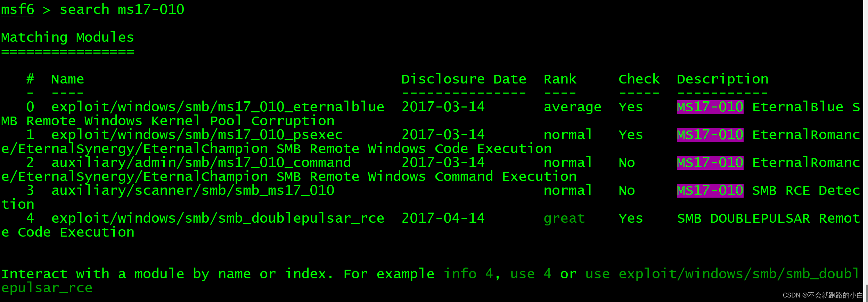Select module path exploit/windows/smb/ms17_010_eternalblue
868x302 pixels.
tap(218, 107)
